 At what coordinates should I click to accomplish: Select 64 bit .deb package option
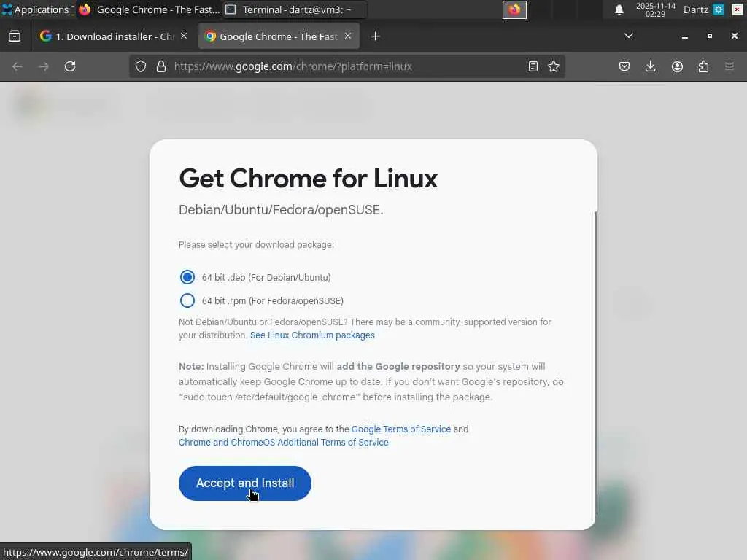[x=187, y=277]
